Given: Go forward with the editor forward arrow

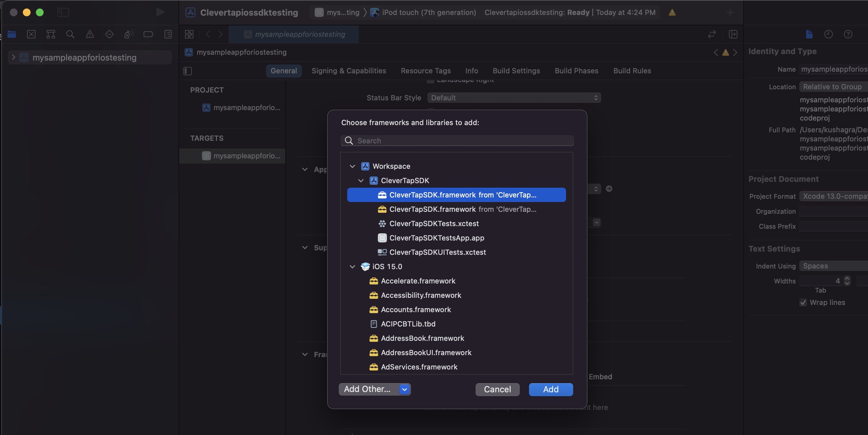Looking at the screenshot, I should pyautogui.click(x=221, y=34).
